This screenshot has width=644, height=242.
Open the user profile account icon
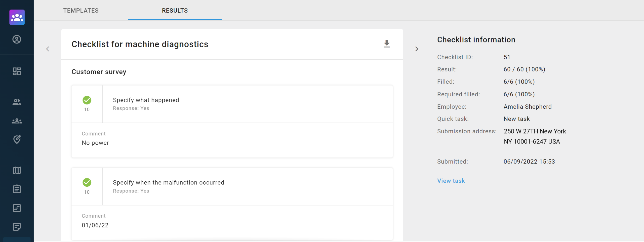click(17, 39)
